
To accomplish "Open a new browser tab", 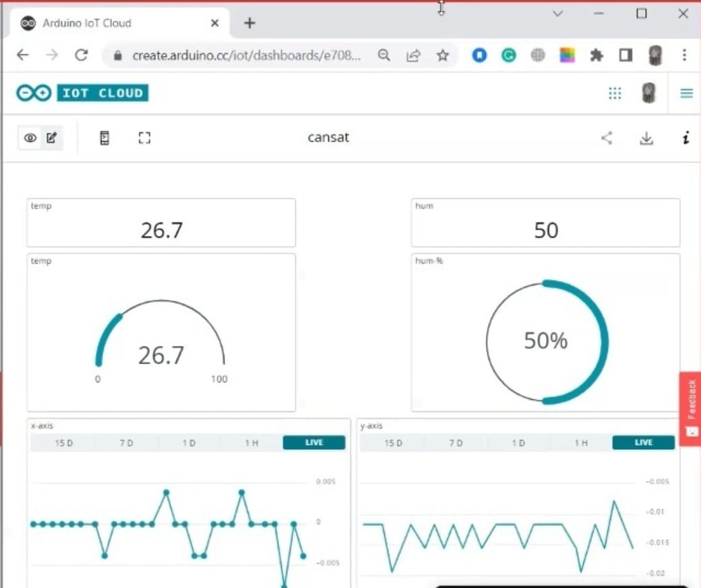I will click(x=249, y=23).
